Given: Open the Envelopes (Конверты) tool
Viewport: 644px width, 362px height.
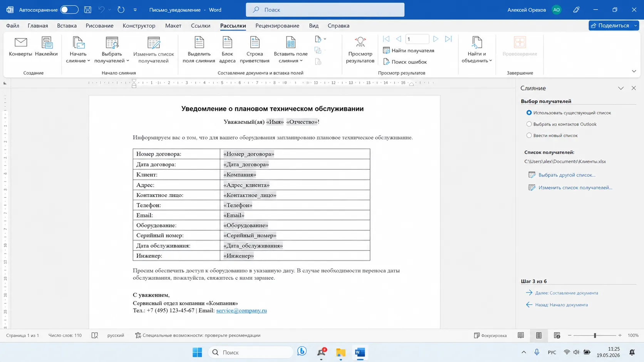Looking at the screenshot, I should [20, 47].
